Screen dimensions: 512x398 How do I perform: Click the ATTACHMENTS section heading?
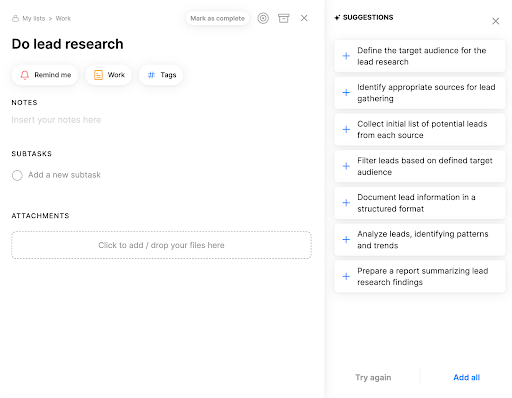[x=40, y=216]
